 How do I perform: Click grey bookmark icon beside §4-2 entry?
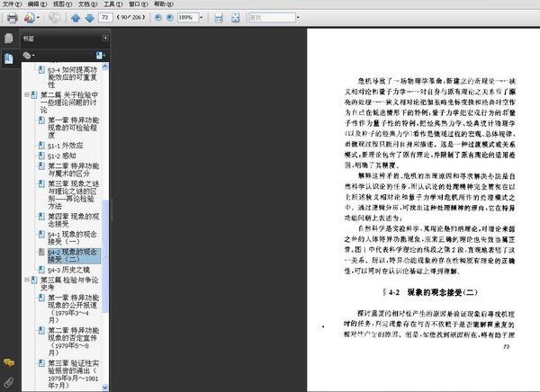pyautogui.click(x=41, y=253)
